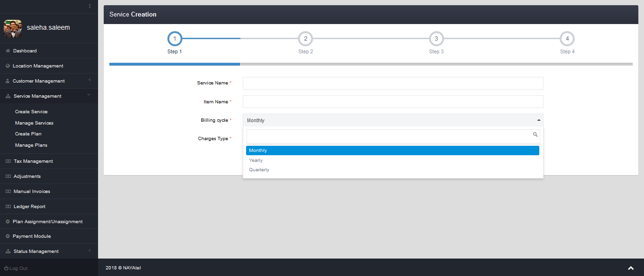Select Quarterly in the Billing cycle list
The image size is (644, 276).
(393, 170)
